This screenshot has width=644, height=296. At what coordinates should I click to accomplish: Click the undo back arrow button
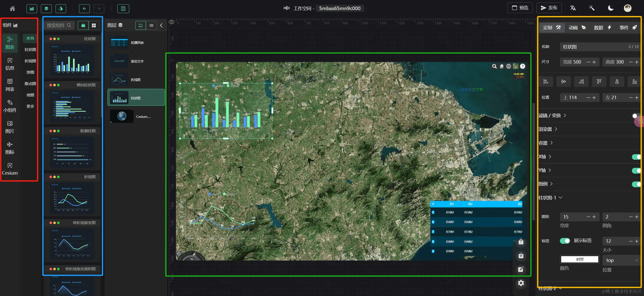tap(84, 9)
